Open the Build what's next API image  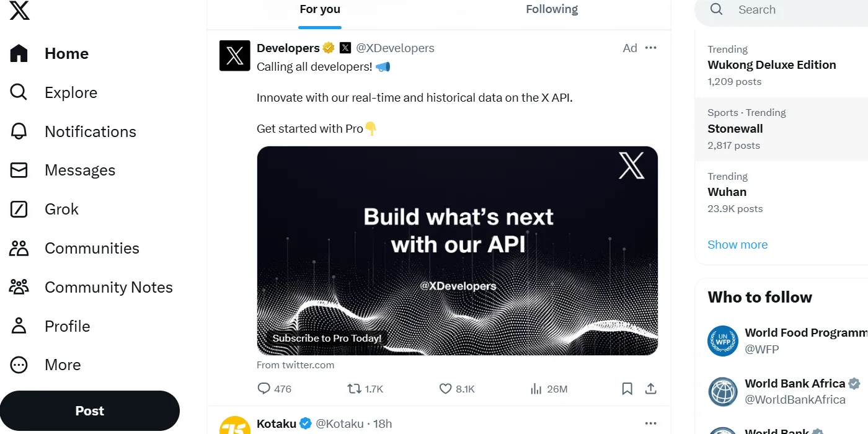(457, 250)
